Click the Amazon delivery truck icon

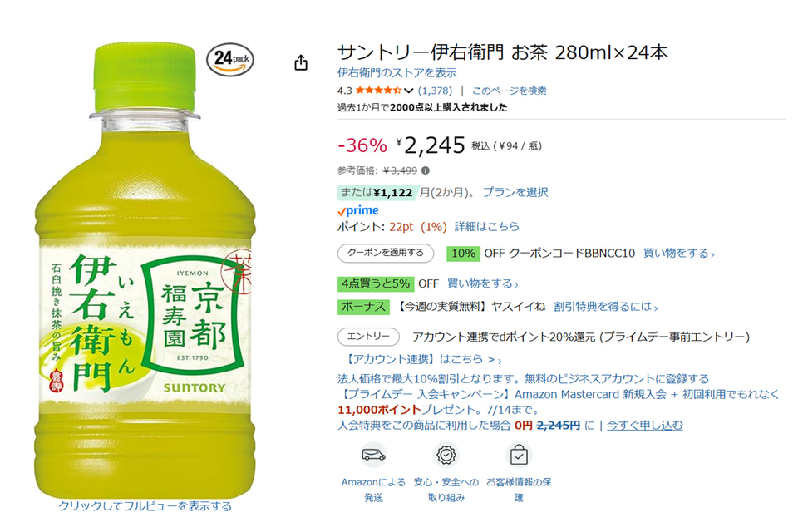[373, 455]
